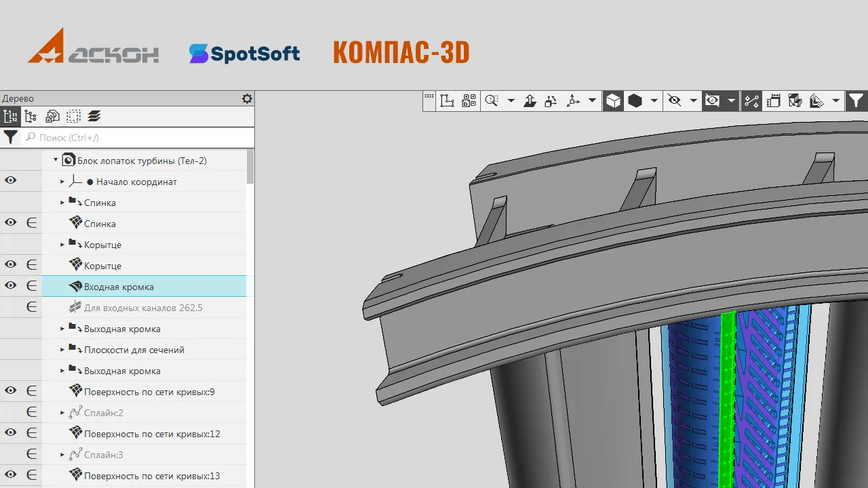Open the dropdown next to stairs icon
Viewport: 868px width, 488px height.
pyautogui.click(x=835, y=101)
